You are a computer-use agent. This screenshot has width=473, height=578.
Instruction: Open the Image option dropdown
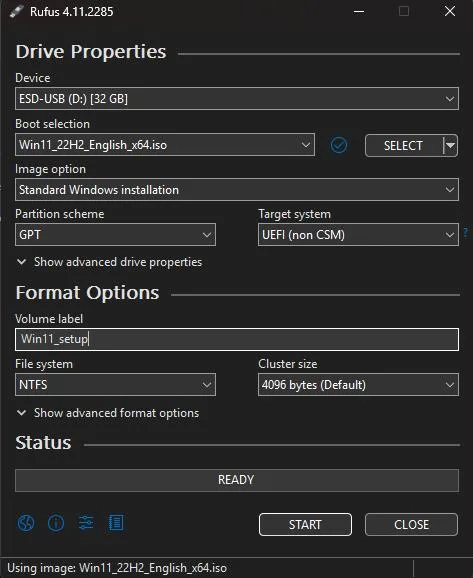pyautogui.click(x=237, y=189)
